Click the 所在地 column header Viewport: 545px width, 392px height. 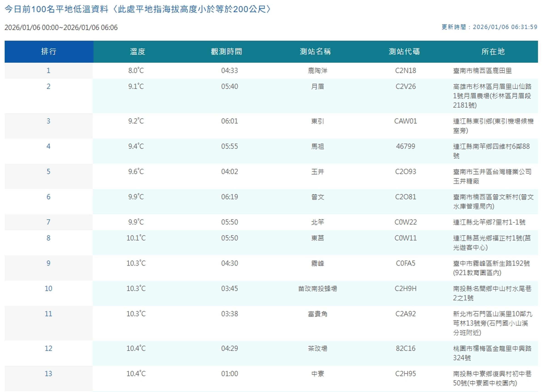[493, 51]
